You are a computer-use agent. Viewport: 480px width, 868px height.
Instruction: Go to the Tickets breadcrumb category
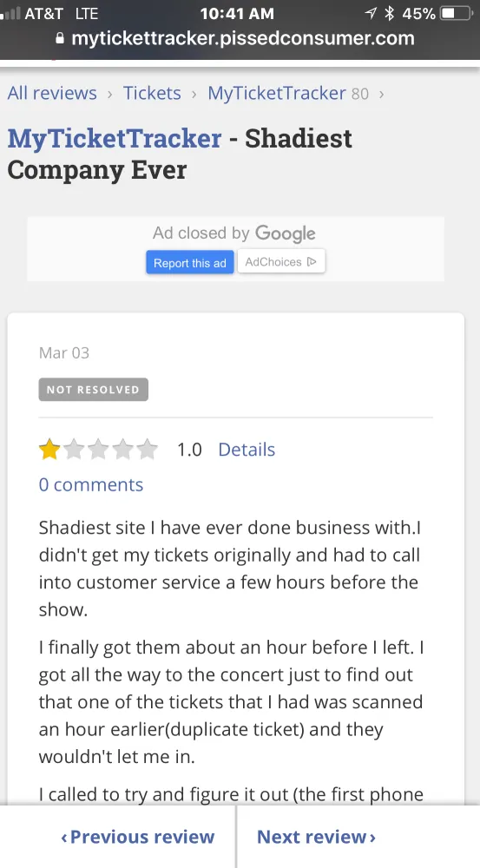click(152, 93)
